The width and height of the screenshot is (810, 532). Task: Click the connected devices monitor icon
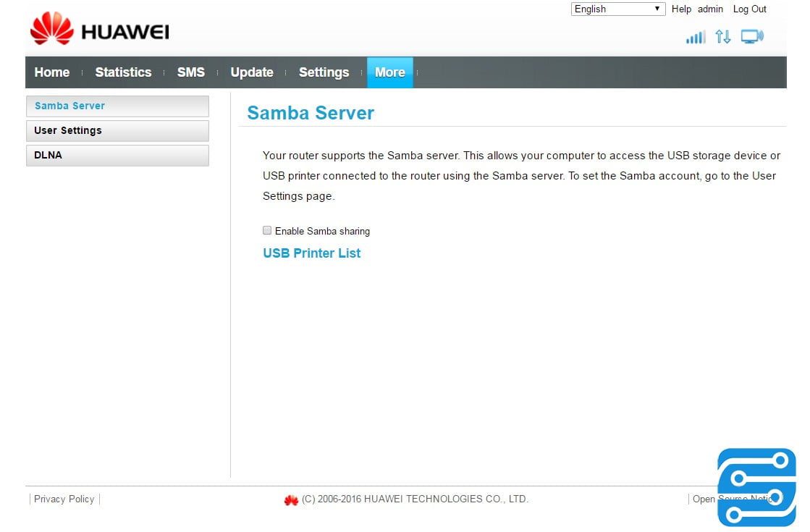click(x=752, y=37)
